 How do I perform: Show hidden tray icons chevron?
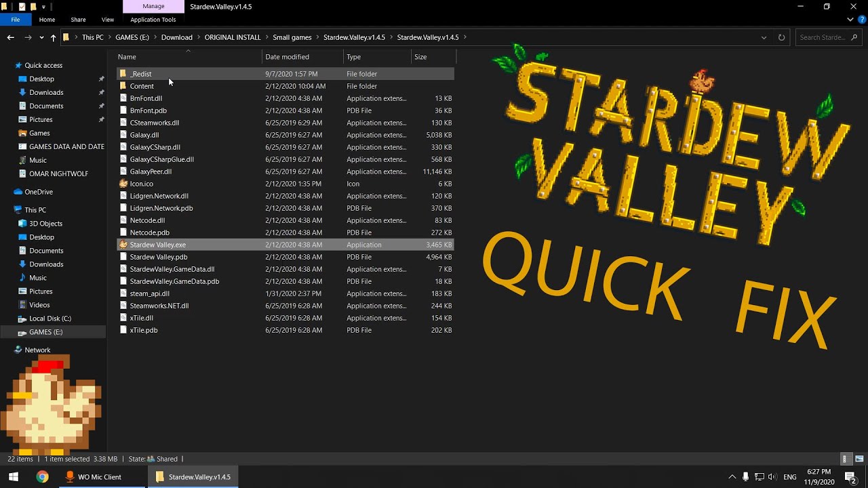pyautogui.click(x=732, y=477)
